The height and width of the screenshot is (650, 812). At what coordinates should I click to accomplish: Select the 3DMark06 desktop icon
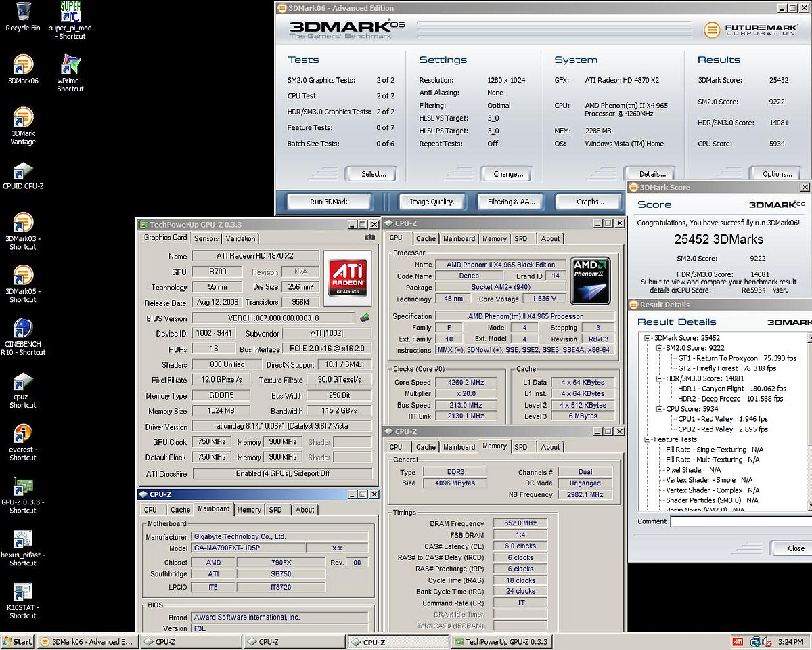[x=23, y=69]
